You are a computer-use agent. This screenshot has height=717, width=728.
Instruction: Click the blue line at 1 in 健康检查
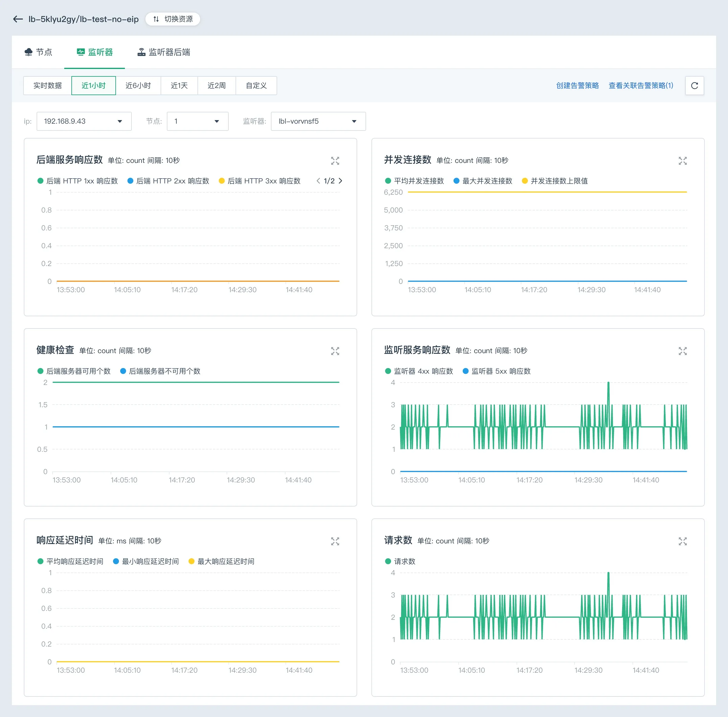196,427
